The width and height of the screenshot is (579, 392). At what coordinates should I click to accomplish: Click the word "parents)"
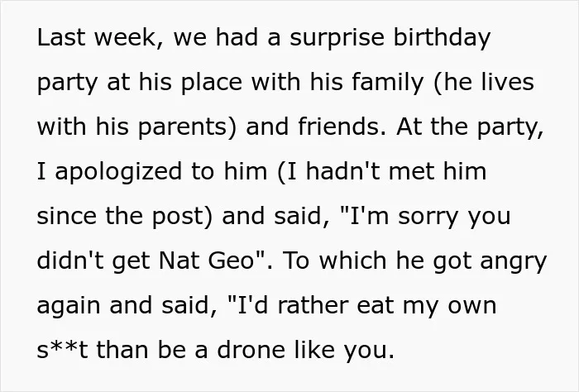[186, 128]
